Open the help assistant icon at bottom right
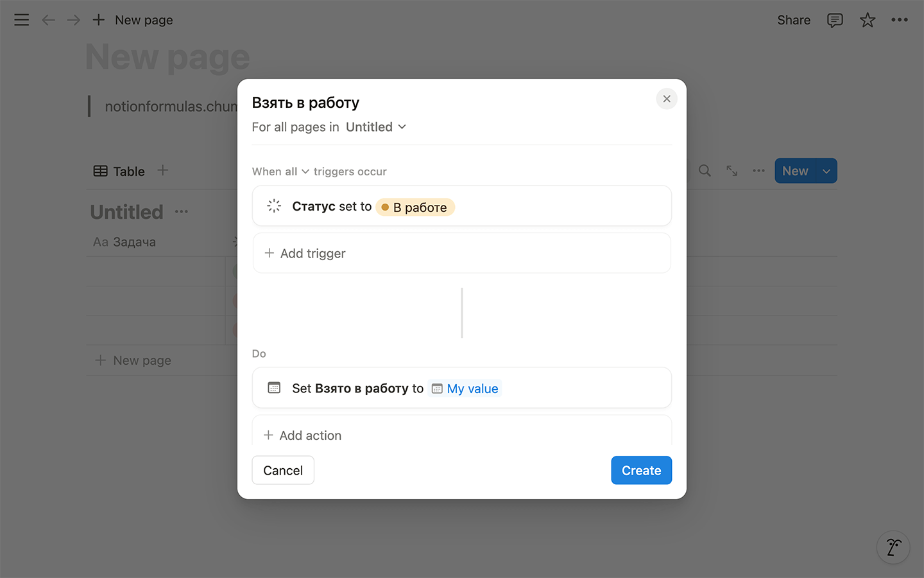Viewport: 924px width, 578px height. pyautogui.click(x=893, y=547)
